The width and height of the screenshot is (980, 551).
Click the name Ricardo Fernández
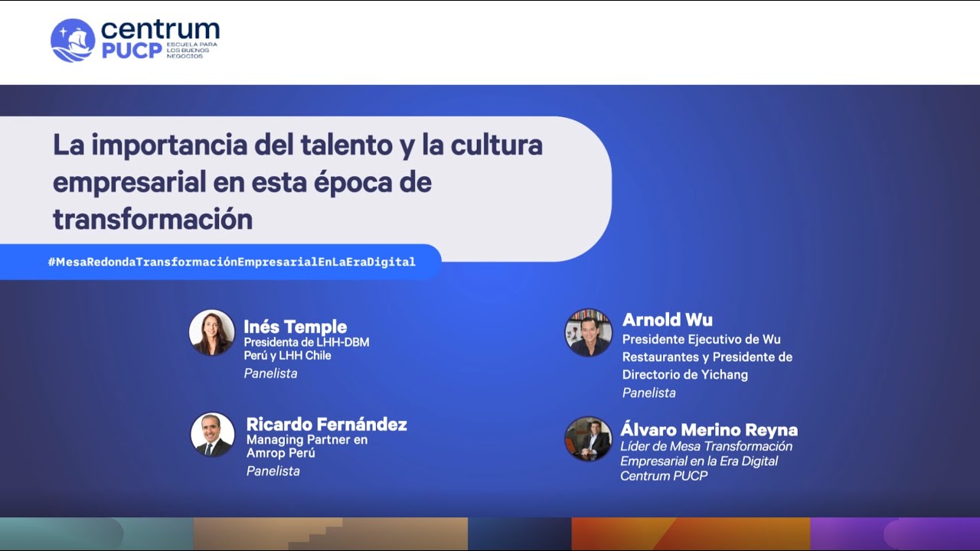coord(326,424)
